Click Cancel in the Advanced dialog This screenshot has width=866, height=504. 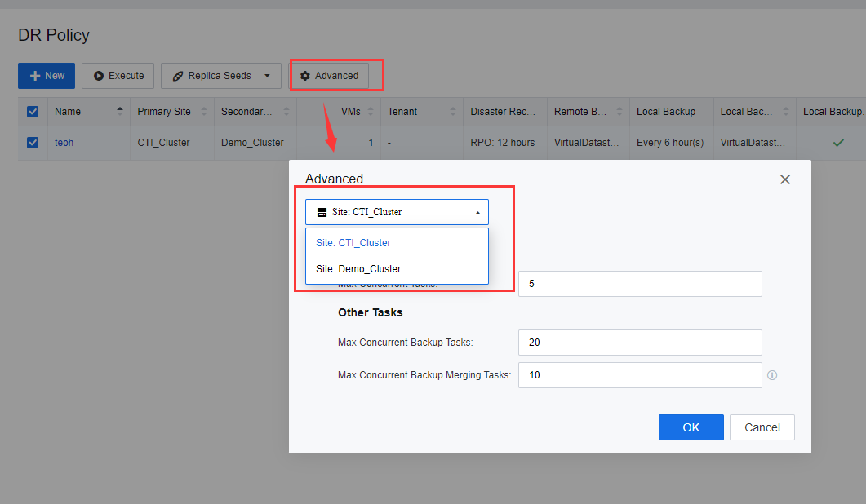point(762,427)
